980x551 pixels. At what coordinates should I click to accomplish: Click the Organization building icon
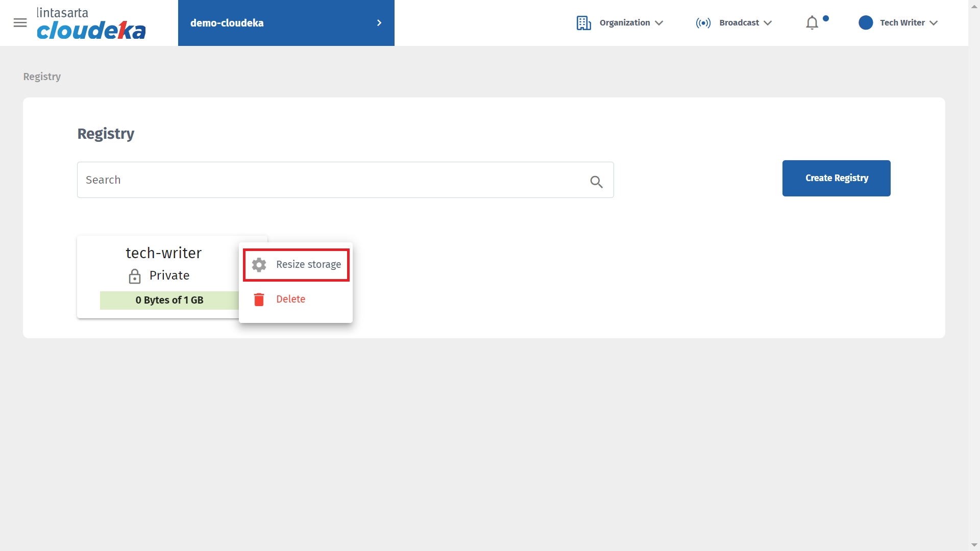tap(583, 23)
